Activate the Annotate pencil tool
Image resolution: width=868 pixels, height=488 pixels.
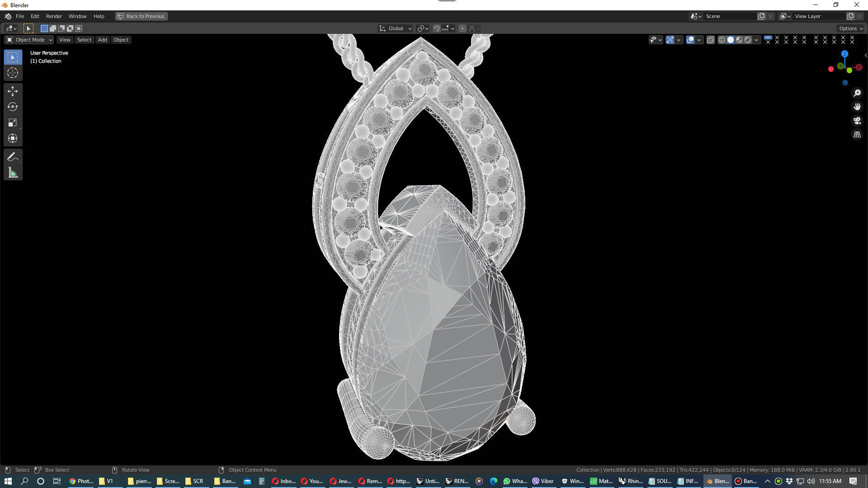click(x=13, y=157)
